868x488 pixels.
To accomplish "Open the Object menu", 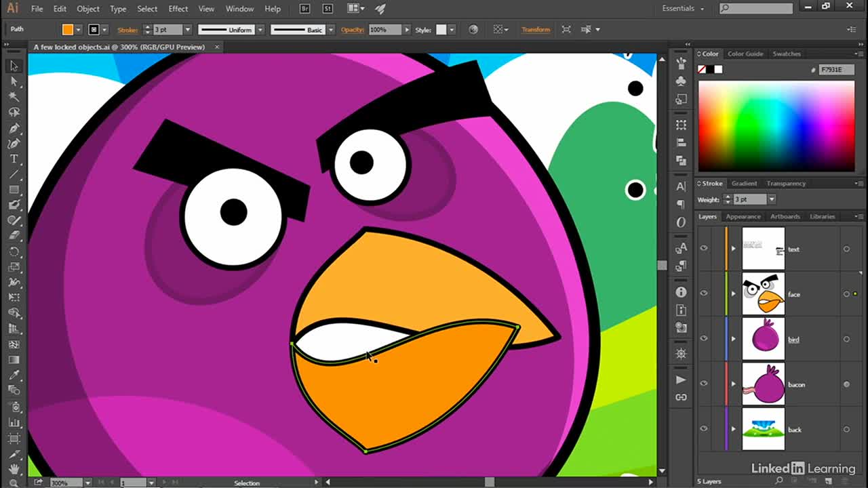I will click(88, 9).
